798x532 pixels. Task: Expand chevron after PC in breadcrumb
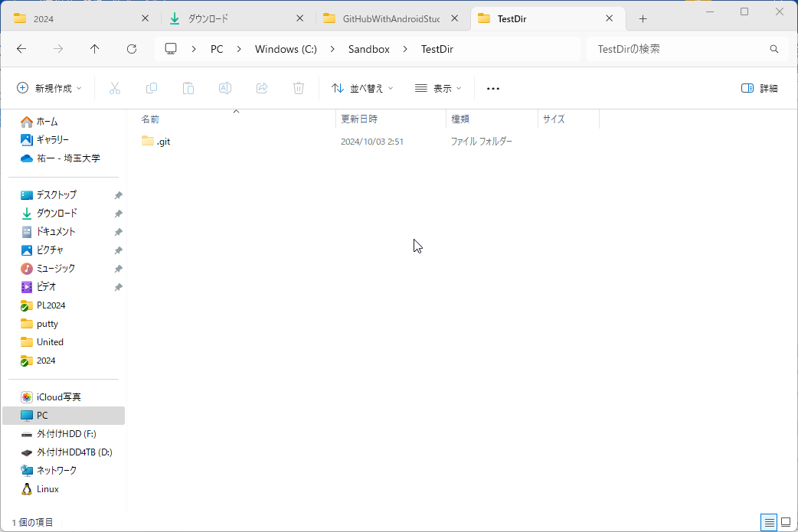239,49
